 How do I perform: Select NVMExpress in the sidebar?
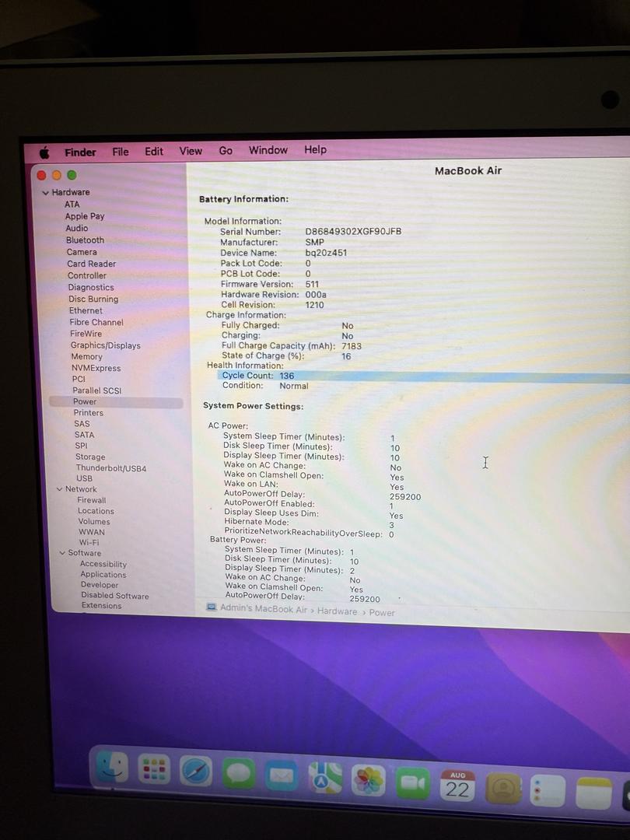point(96,368)
